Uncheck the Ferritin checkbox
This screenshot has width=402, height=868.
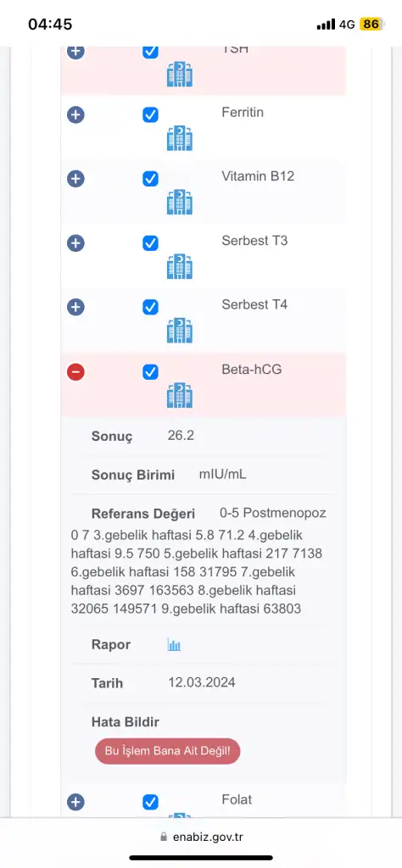click(x=151, y=115)
